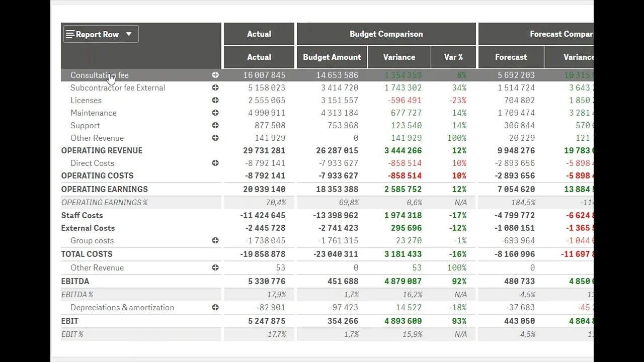
Task: Select the Forecast column header
Action: point(511,57)
